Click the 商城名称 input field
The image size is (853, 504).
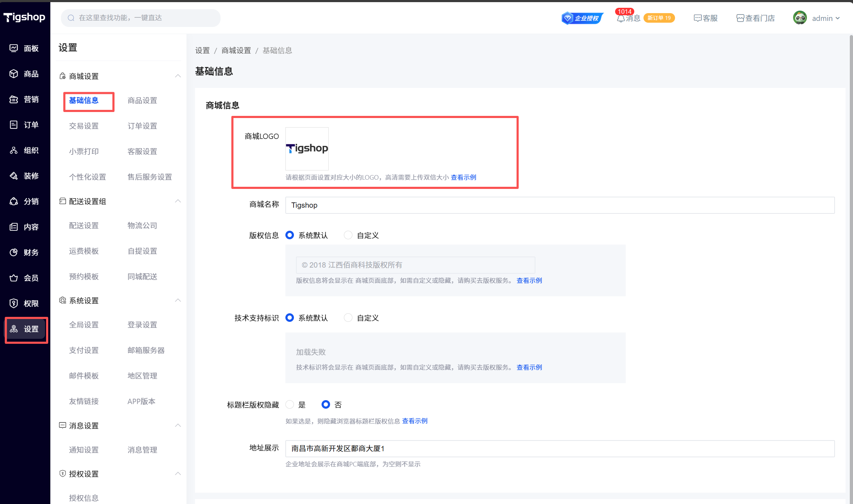(559, 205)
